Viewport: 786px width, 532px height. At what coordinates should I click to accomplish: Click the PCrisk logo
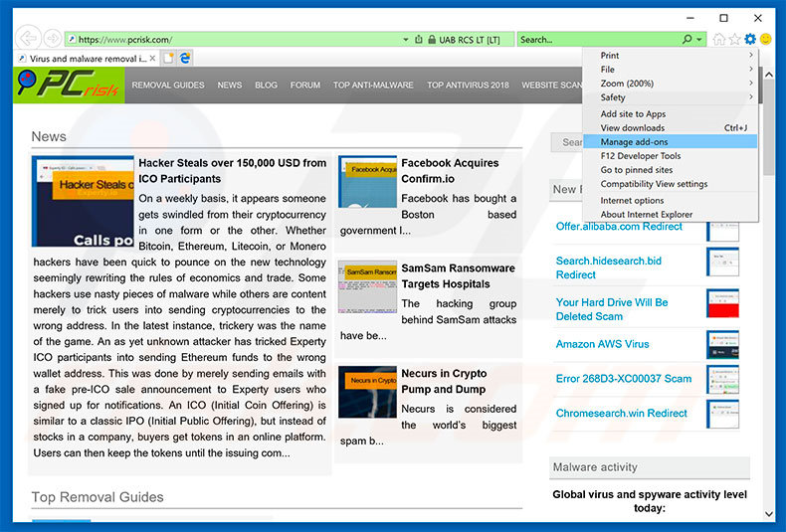pos(69,85)
